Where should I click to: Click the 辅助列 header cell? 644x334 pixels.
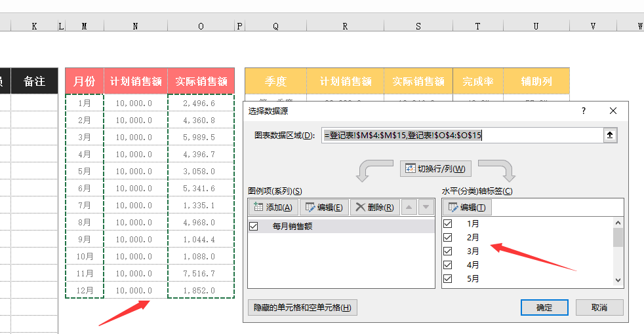click(536, 81)
